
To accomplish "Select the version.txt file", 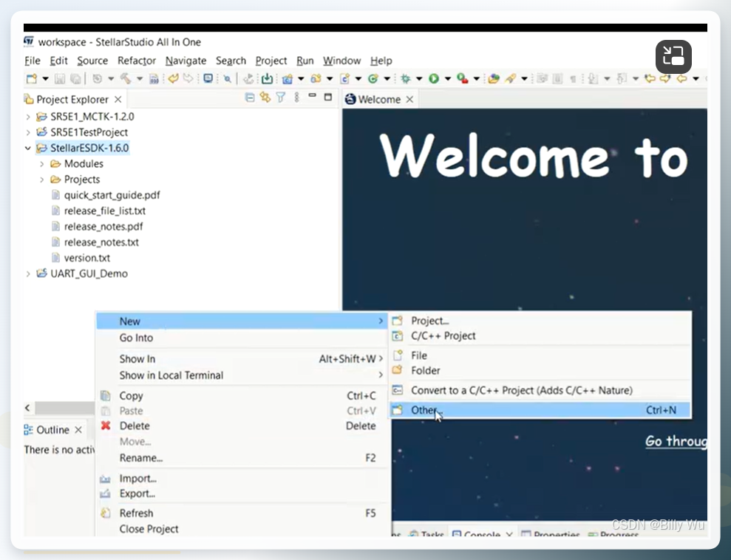I will (87, 258).
